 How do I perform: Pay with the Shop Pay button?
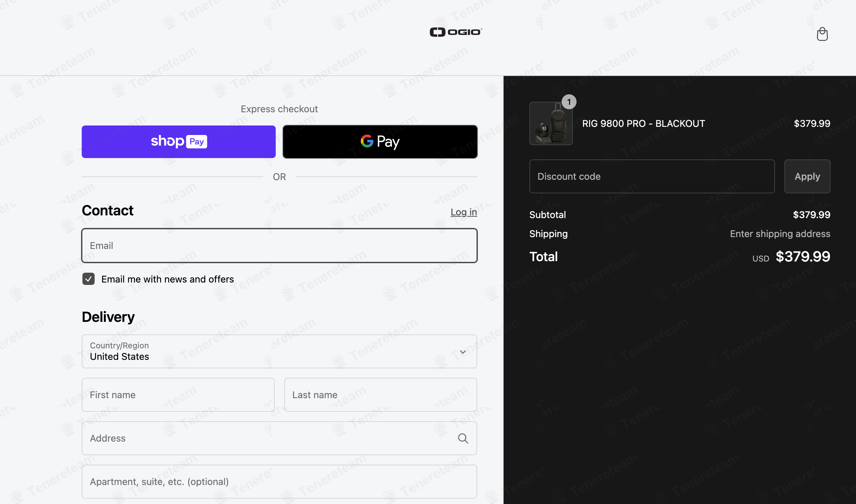(178, 142)
